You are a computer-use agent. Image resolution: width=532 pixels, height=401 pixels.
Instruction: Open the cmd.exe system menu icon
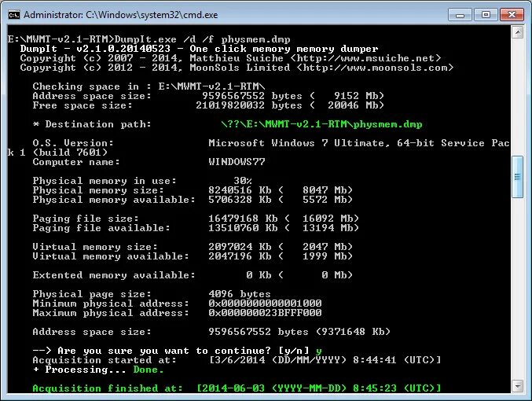(x=14, y=15)
